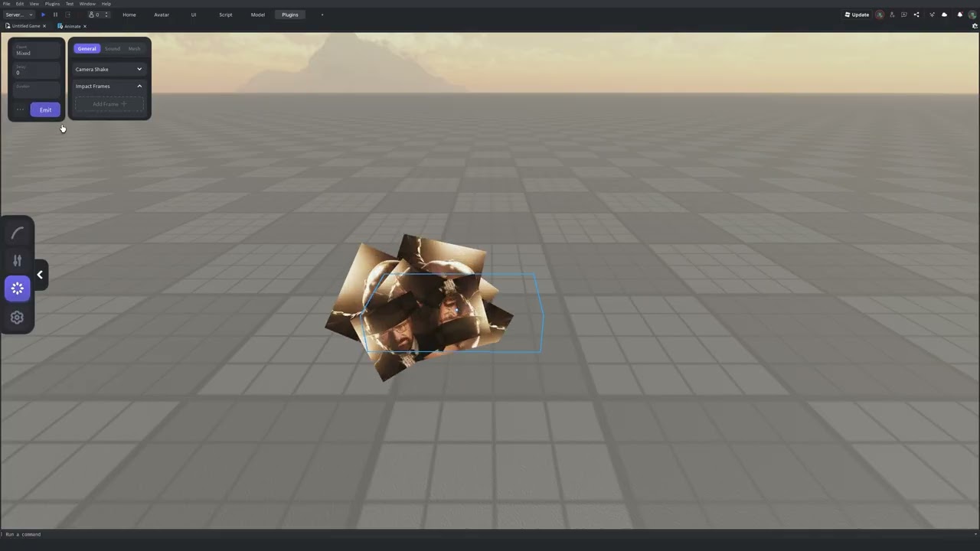Select the image particle object in viewport
Image resolution: width=980 pixels, height=551 pixels.
click(x=420, y=307)
